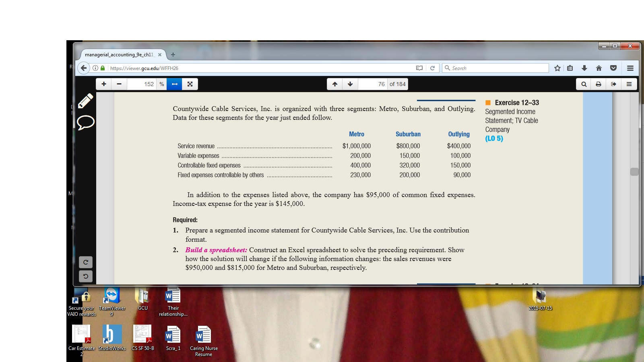This screenshot has height=362, width=644.
Task: Select the managerial_accounting_9e_ch11 tab
Action: pyautogui.click(x=119, y=55)
